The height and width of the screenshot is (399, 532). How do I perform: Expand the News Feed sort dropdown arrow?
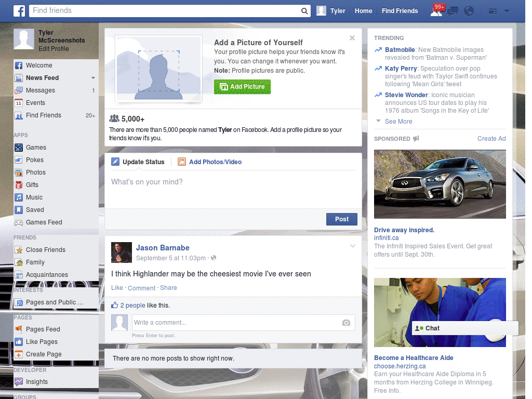tap(93, 78)
